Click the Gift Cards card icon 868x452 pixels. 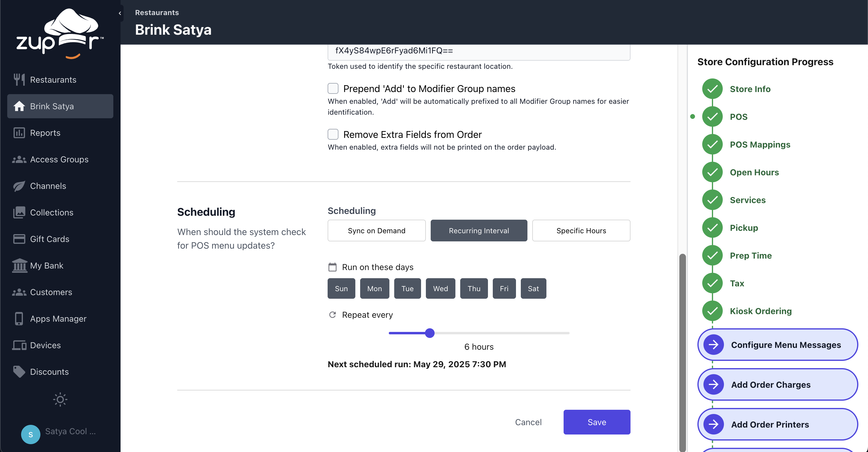[x=19, y=239]
